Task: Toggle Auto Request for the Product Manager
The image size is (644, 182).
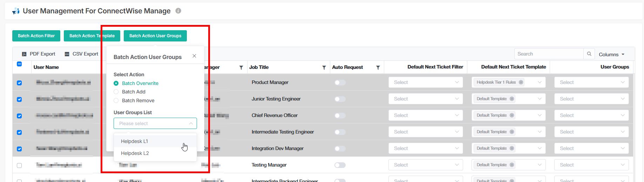Action: (340, 83)
